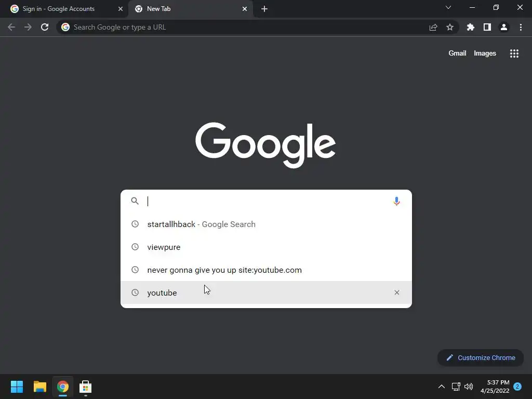
Task: Show hidden system tray icons
Action: 442,387
